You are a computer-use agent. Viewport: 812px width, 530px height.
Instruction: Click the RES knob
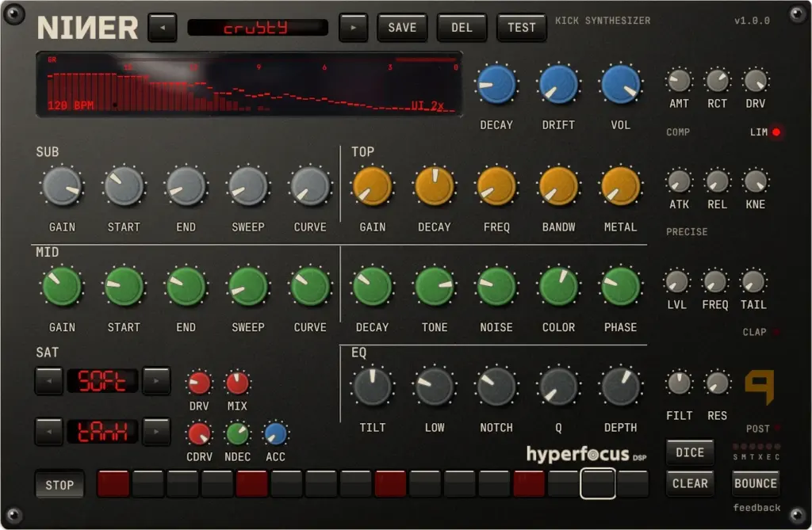point(717,383)
